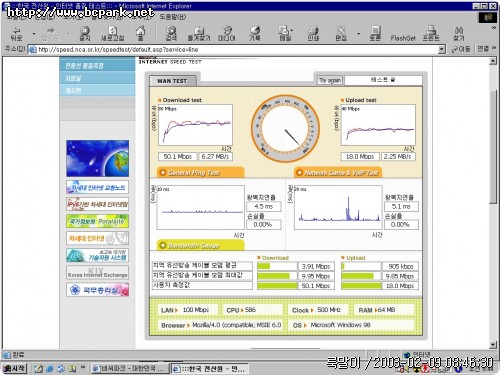Select the 게시판 sidebar menu item
This screenshot has width=500, height=375.
(x=97, y=90)
